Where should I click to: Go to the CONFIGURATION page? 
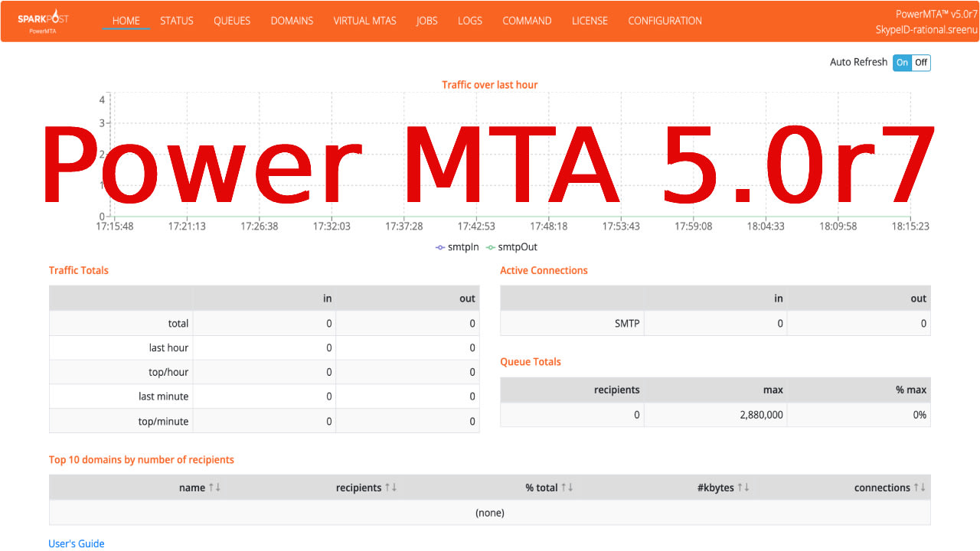[665, 21]
